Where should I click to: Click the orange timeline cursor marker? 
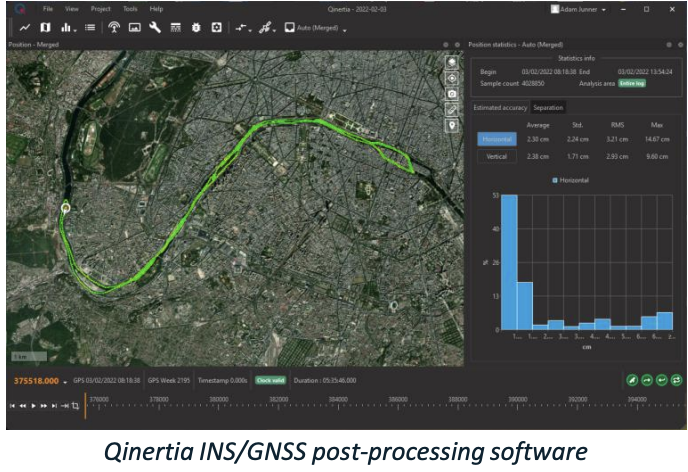point(85,405)
